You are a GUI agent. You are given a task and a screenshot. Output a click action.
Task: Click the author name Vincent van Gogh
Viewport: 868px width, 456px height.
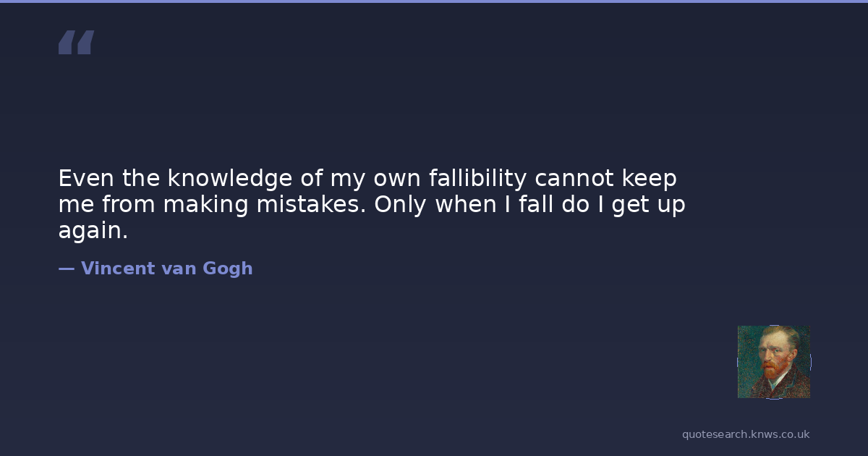[166, 269]
